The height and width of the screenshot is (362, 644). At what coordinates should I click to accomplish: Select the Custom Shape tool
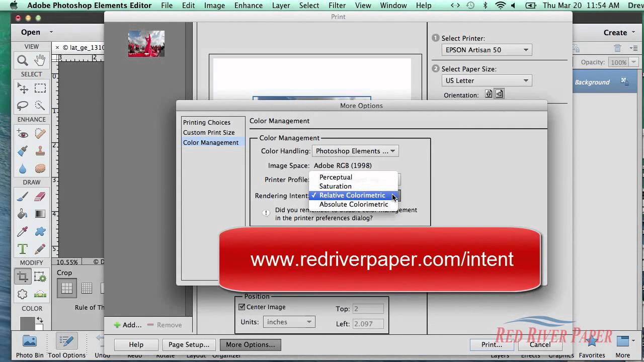pos(40,231)
